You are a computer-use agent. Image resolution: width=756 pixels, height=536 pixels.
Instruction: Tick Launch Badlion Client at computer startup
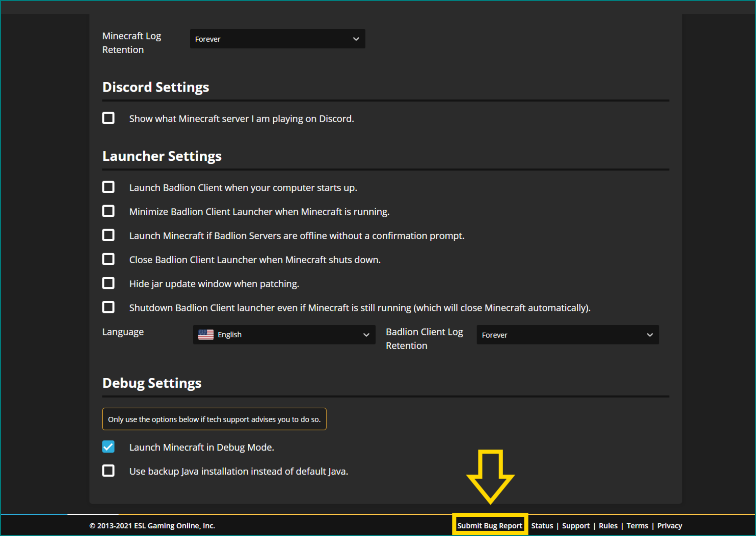click(x=108, y=187)
